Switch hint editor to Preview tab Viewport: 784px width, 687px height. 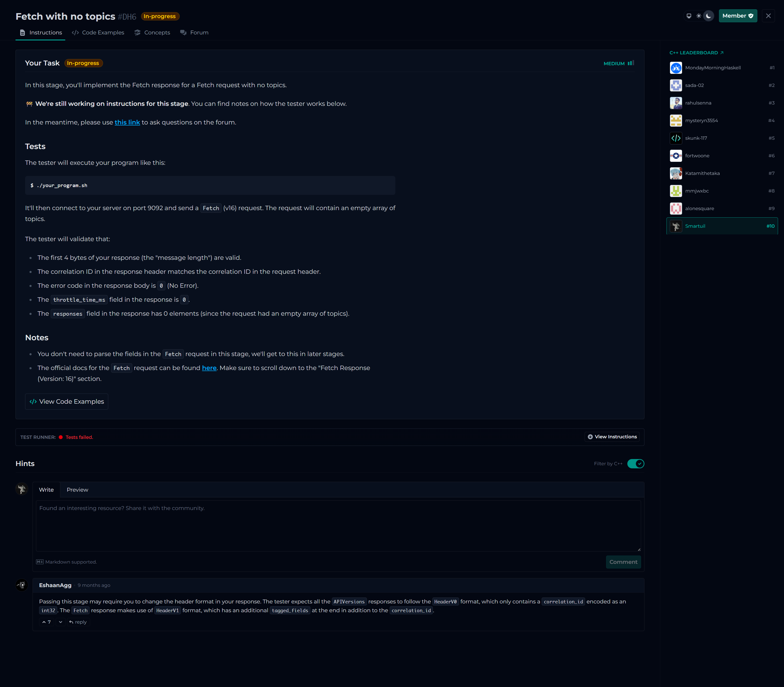point(77,490)
